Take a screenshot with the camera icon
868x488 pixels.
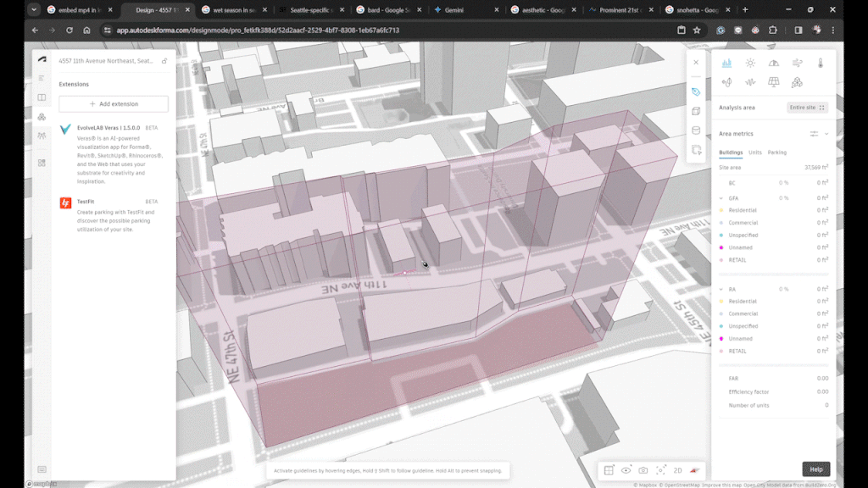tap(643, 470)
